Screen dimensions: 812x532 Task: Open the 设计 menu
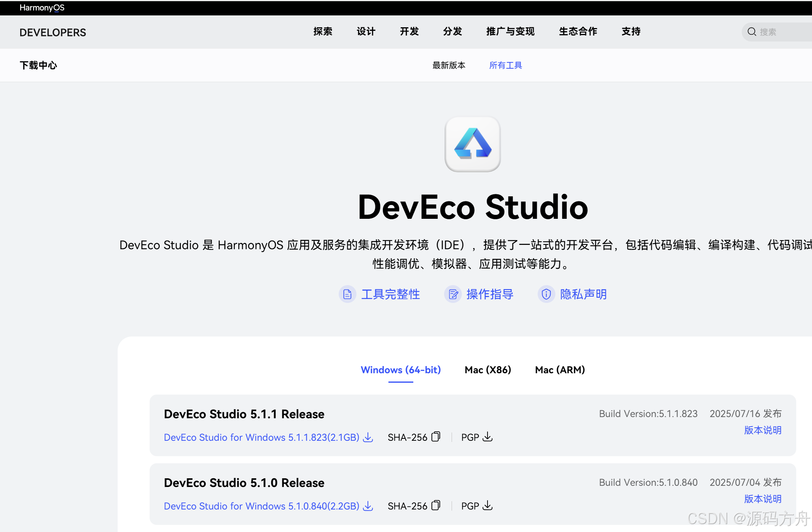pyautogui.click(x=366, y=32)
